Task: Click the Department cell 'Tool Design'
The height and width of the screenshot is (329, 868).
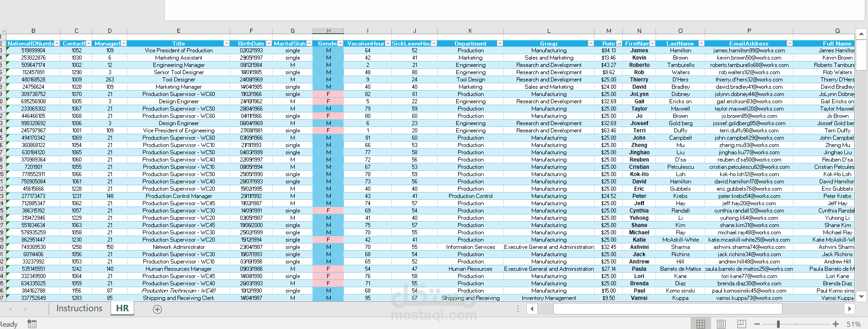Action: tap(470, 80)
